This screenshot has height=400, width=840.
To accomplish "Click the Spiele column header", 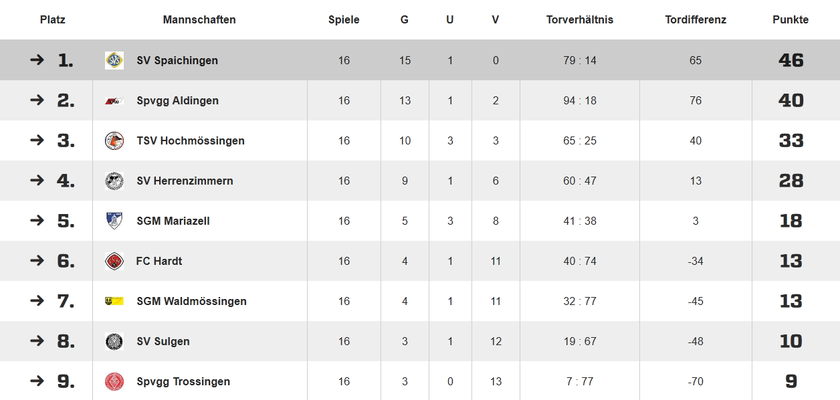I will [344, 20].
